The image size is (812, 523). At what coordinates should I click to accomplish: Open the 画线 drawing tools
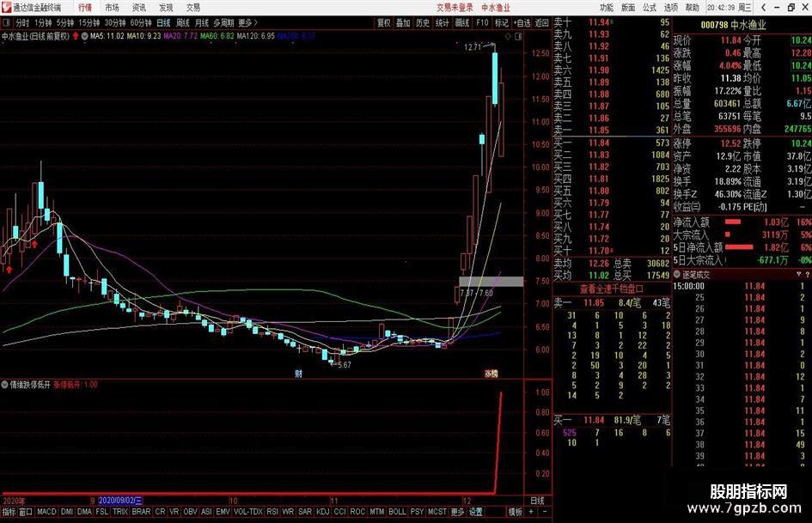tap(462, 23)
